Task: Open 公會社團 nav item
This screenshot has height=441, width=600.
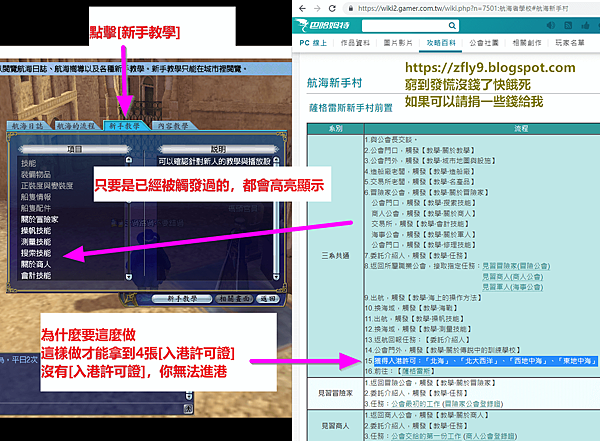Action: [484, 43]
